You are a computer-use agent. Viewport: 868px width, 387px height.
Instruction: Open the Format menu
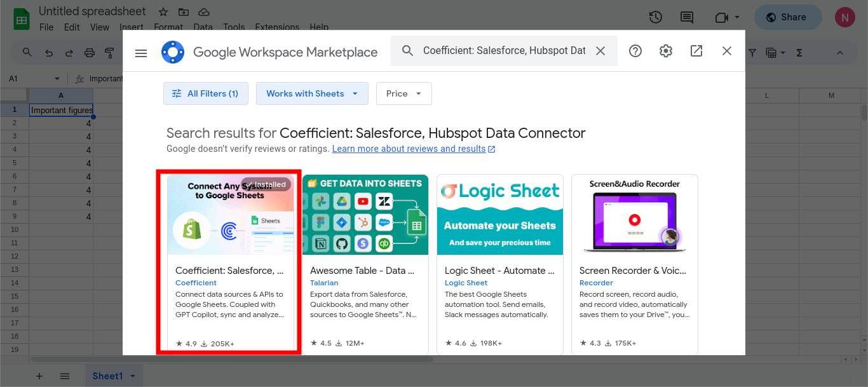click(168, 27)
